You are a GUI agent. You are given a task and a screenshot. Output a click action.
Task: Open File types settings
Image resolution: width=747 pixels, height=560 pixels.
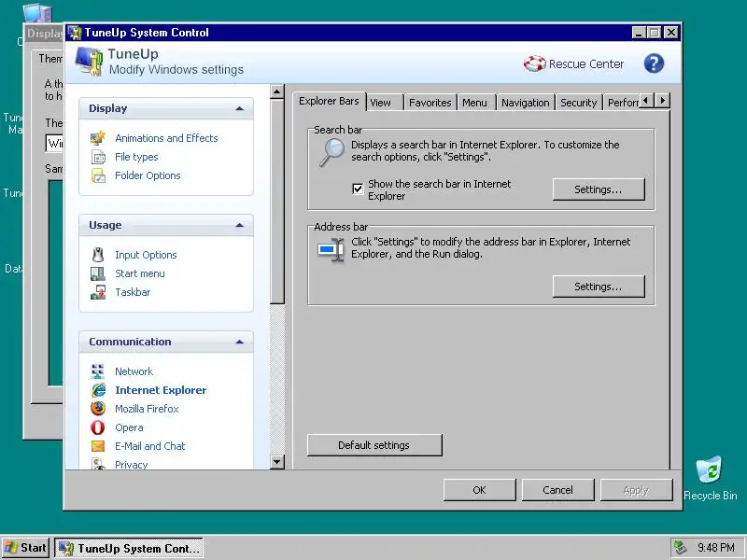[136, 157]
